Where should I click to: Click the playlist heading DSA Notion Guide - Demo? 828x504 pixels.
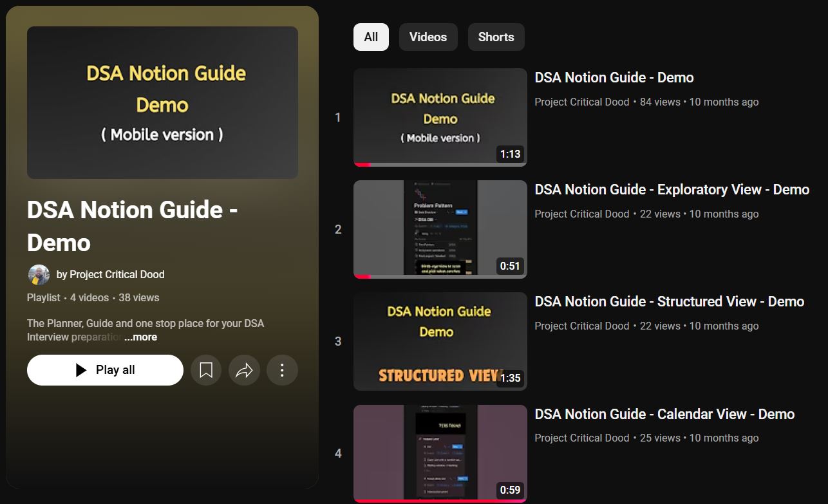click(x=133, y=226)
